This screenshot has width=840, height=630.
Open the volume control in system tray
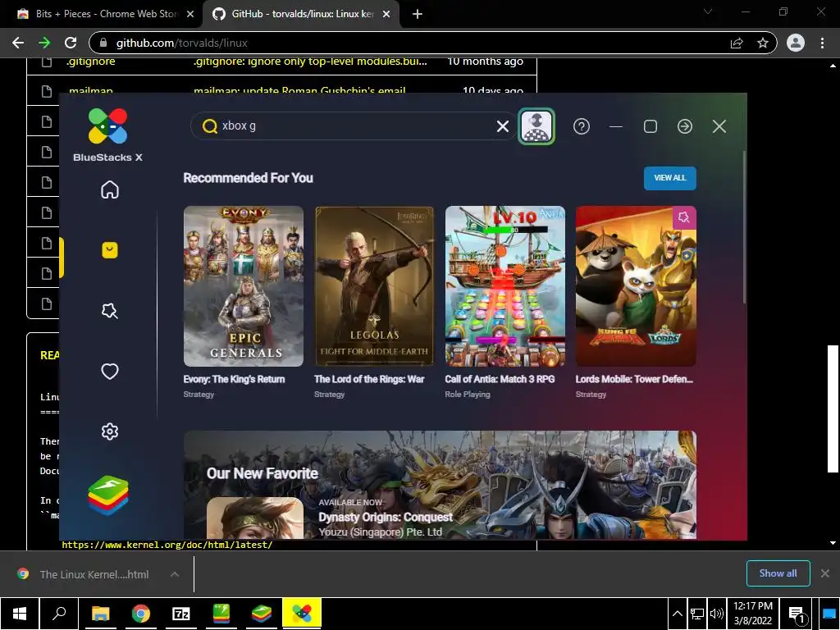pos(716,614)
